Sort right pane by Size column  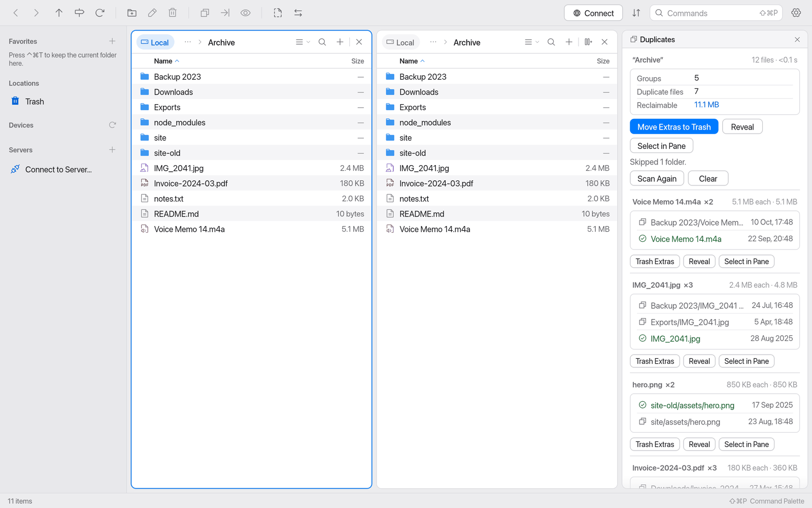[603, 61]
